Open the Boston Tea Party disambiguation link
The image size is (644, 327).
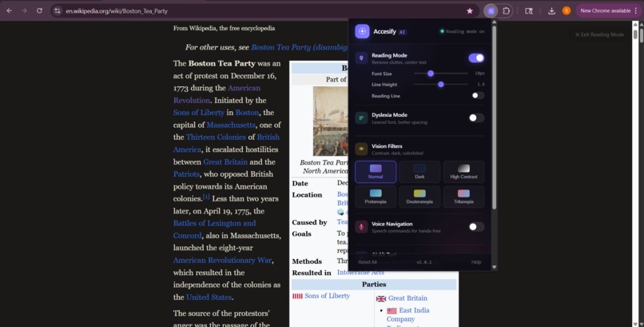tap(300, 47)
